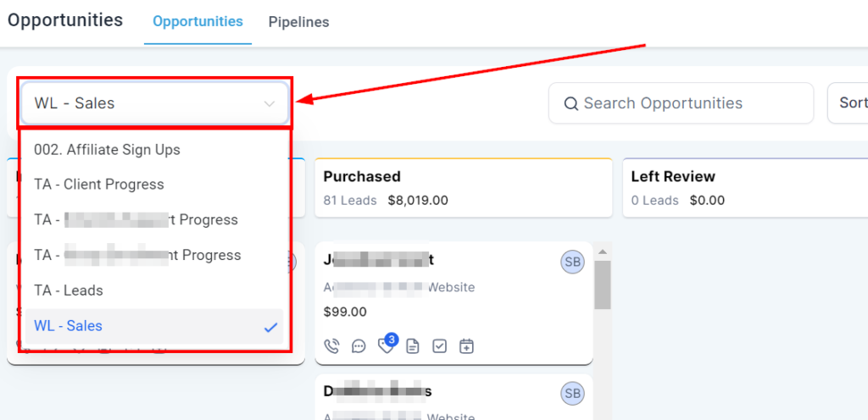Click the Search Opportunities field
The width and height of the screenshot is (868, 420).
[x=681, y=103]
